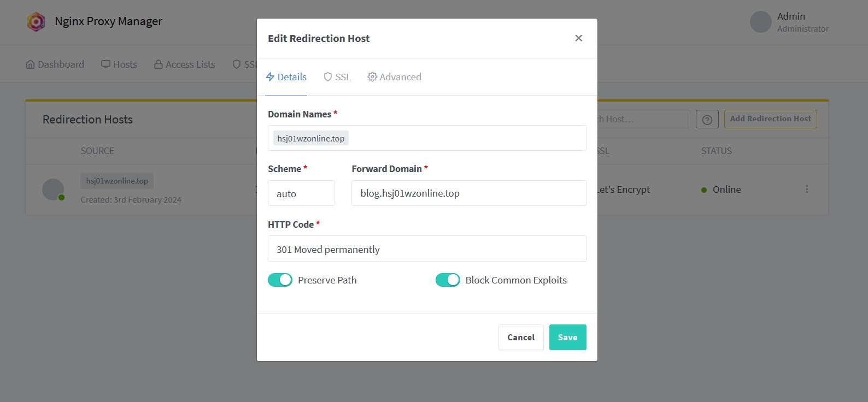Toggle the Block Common Exploits switch
The width and height of the screenshot is (868, 402).
(448, 280)
